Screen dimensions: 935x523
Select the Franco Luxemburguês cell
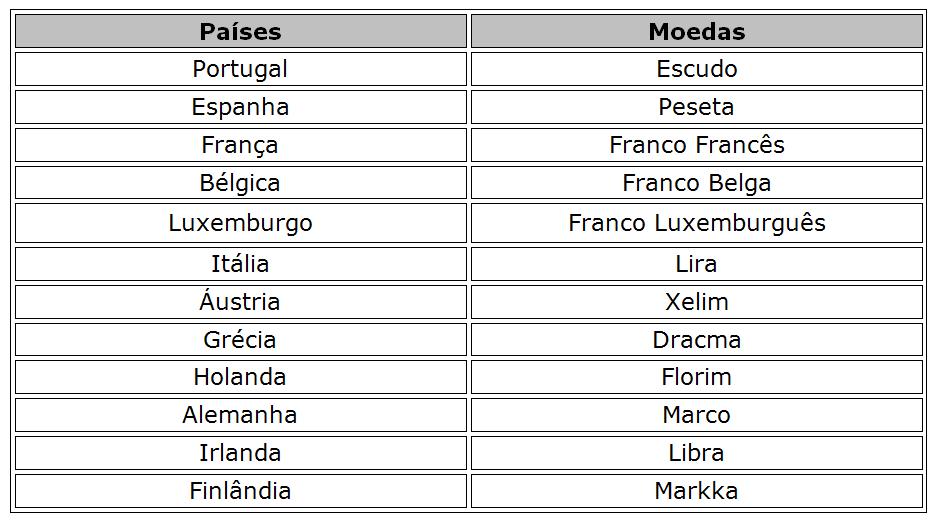pos(696,223)
